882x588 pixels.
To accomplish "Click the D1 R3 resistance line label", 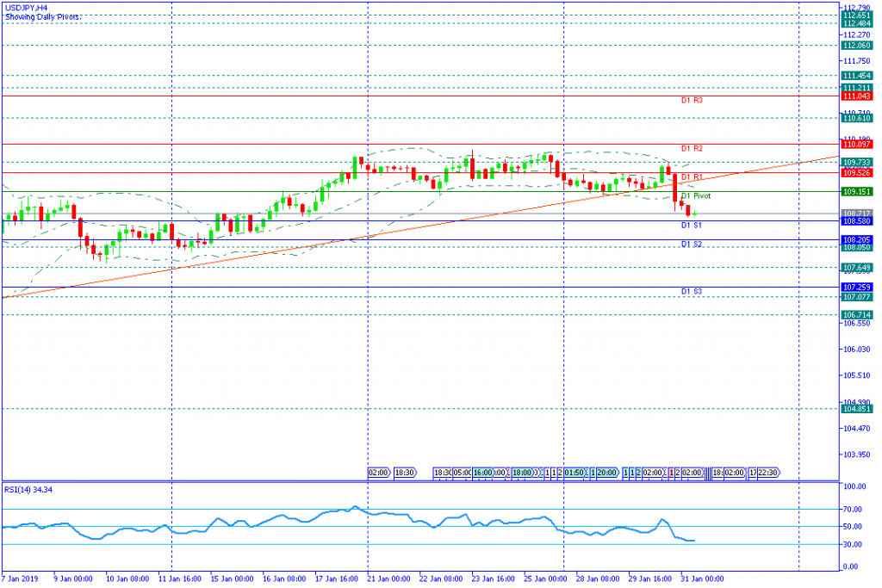I will [x=692, y=100].
